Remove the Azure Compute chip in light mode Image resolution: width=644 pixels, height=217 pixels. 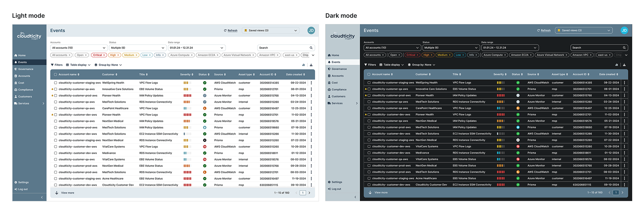(192, 55)
